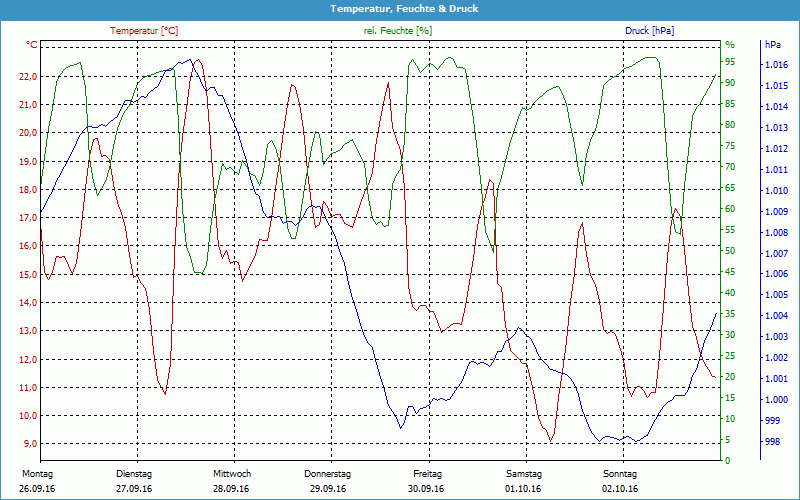Click the date label 01.10.16

click(x=523, y=489)
